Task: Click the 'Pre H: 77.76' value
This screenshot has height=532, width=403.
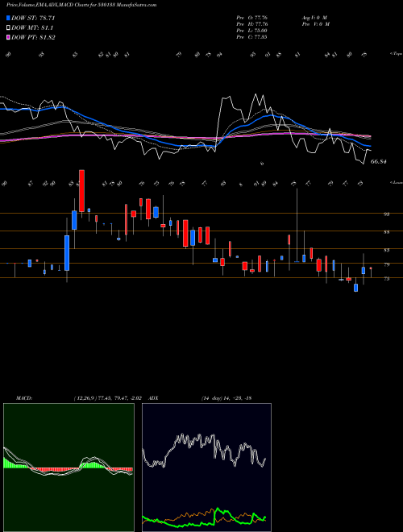Action: tap(253, 24)
